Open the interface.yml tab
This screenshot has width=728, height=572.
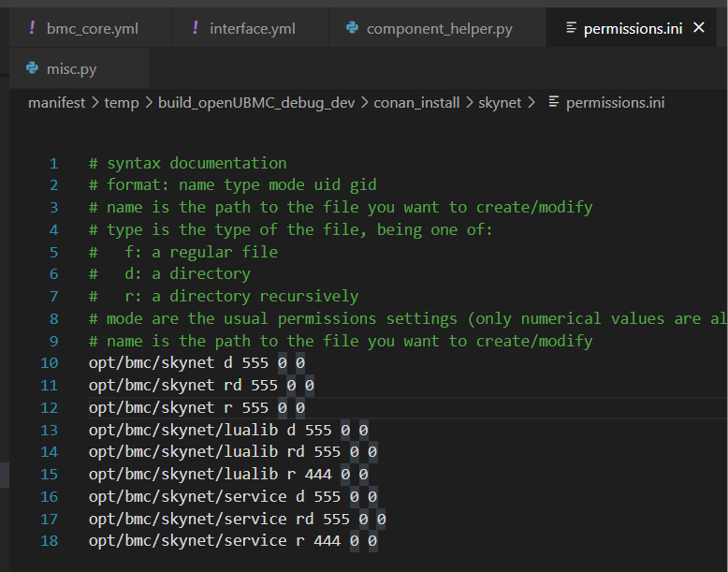[252, 28]
